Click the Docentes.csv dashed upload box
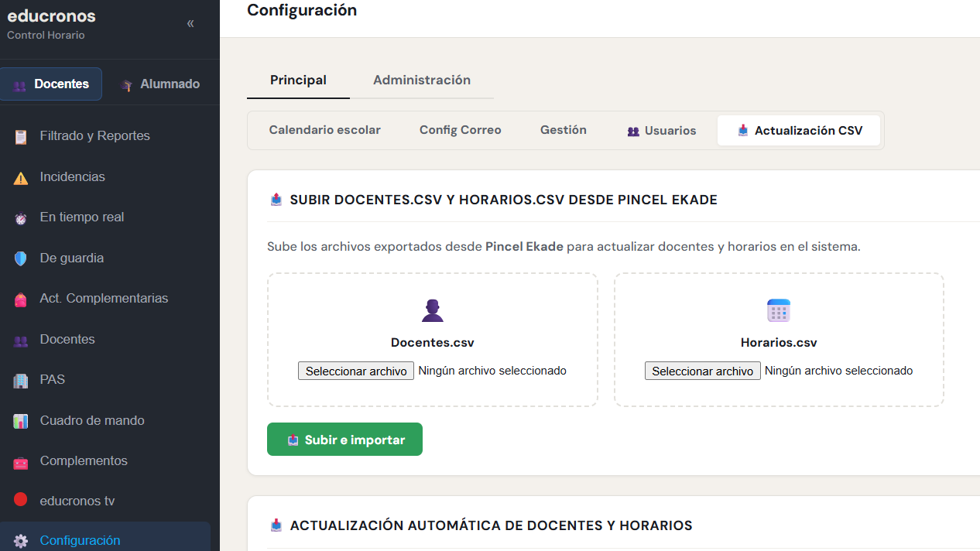The image size is (980, 551). point(433,340)
